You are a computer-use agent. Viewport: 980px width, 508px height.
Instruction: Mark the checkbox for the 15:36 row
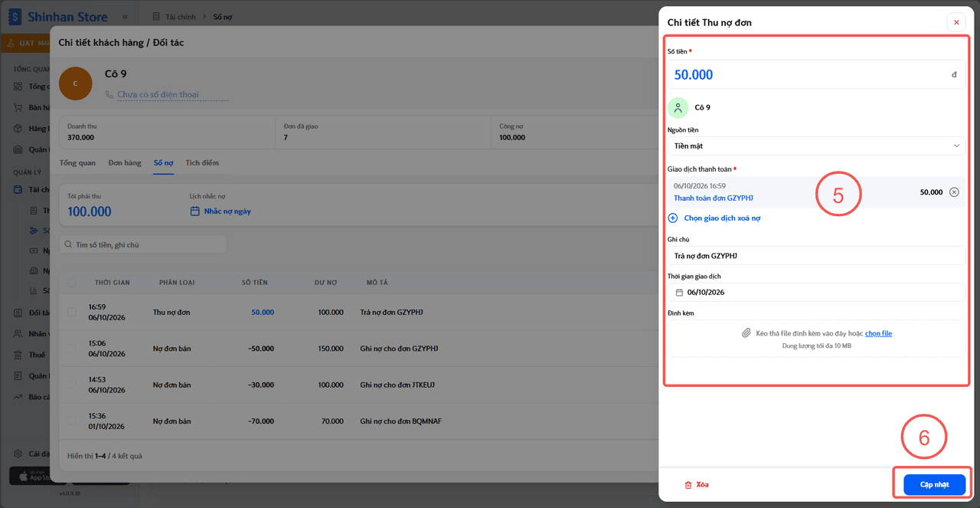(72, 421)
